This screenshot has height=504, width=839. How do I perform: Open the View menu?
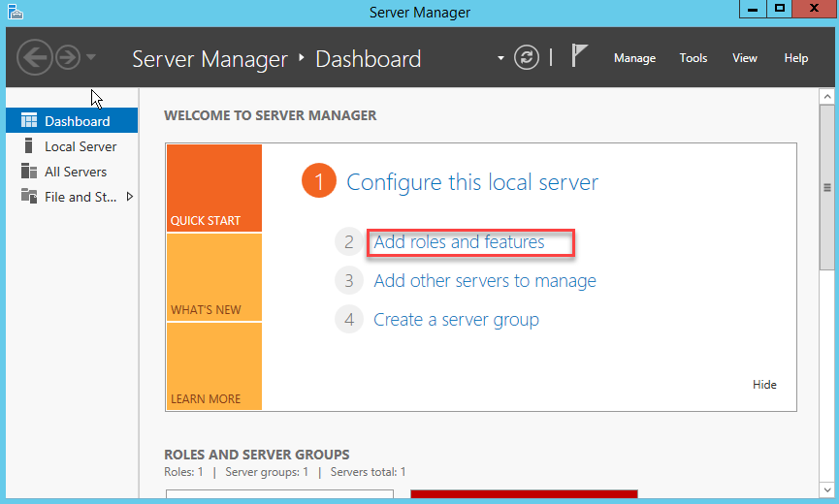(x=745, y=58)
